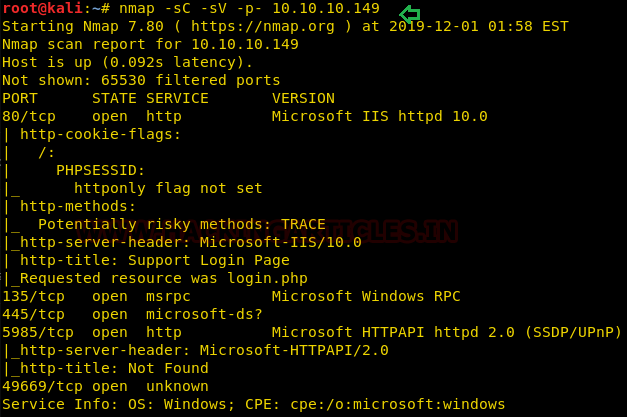Click the 'httponly flag not set' line
This screenshot has height=417, width=627.
[168, 188]
